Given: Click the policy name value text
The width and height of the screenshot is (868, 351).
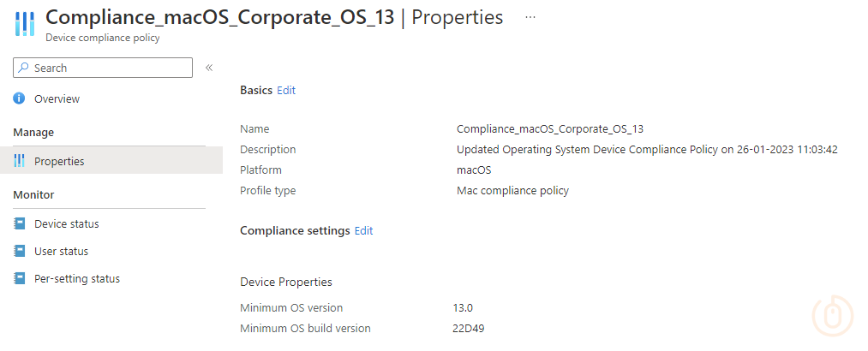Looking at the screenshot, I should pos(549,129).
